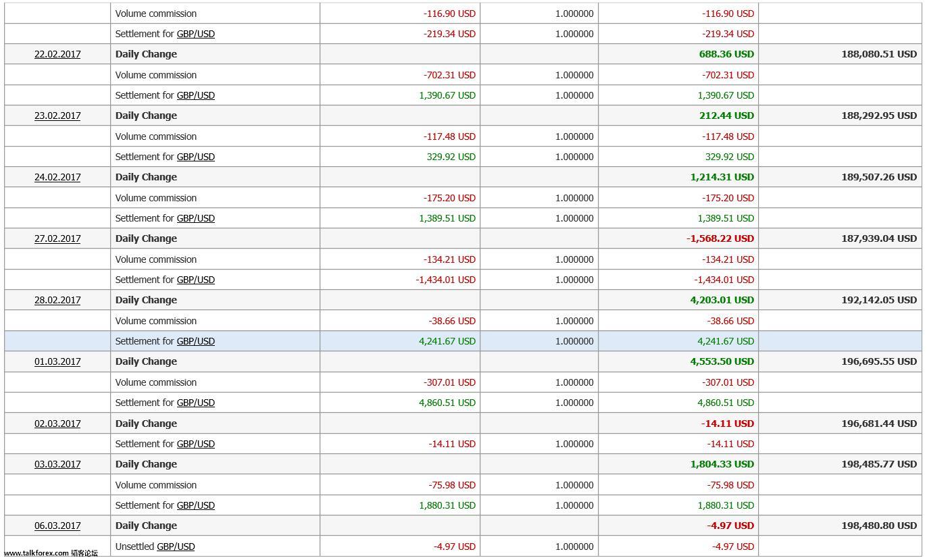This screenshot has height=560, width=927.
Task: Select the 1,214.31 USD daily change value
Action: point(722,177)
